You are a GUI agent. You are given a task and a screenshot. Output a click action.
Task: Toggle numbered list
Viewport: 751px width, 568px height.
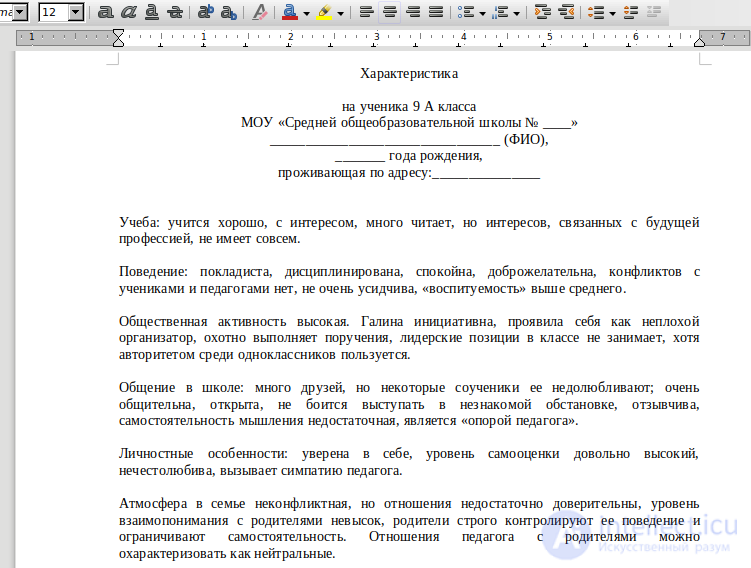coord(500,12)
